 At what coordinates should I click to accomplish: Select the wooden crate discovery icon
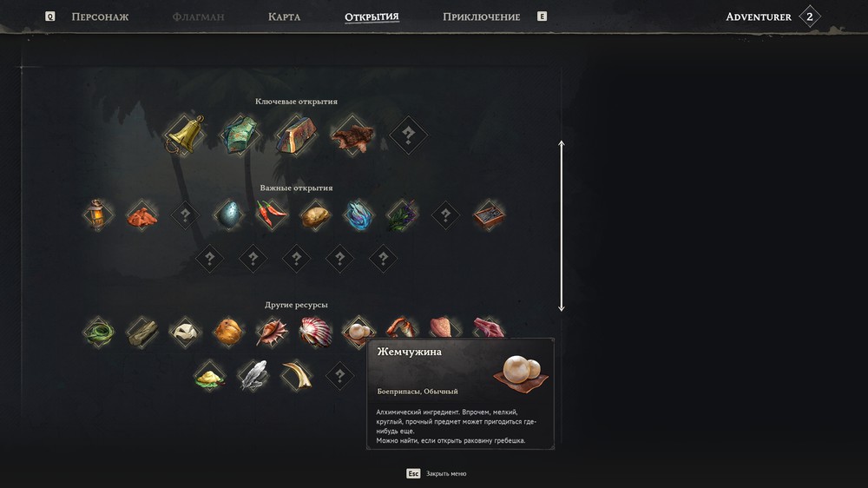coord(489,215)
